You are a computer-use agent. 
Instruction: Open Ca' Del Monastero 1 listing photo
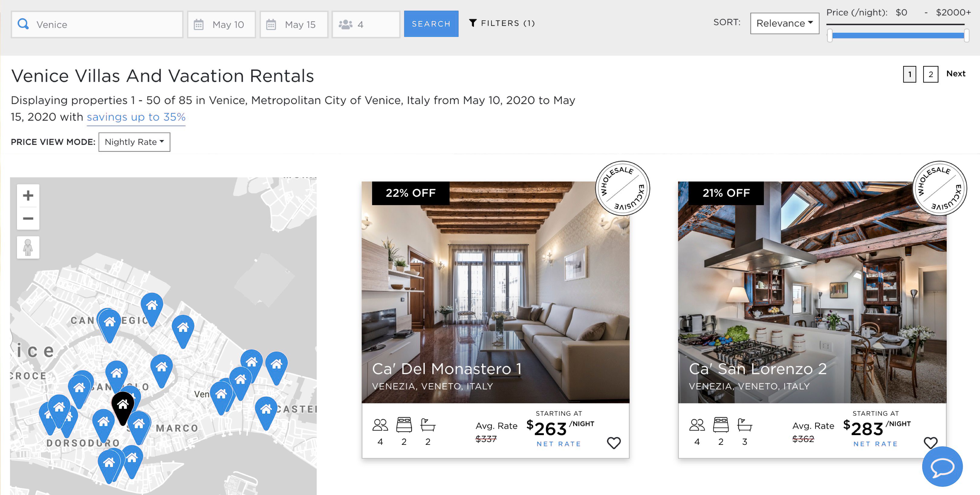495,292
